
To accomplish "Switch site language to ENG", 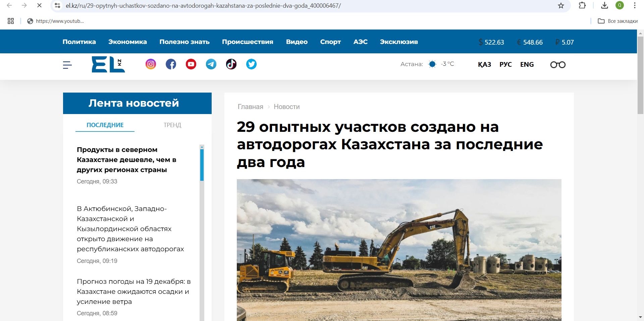I will point(527,64).
